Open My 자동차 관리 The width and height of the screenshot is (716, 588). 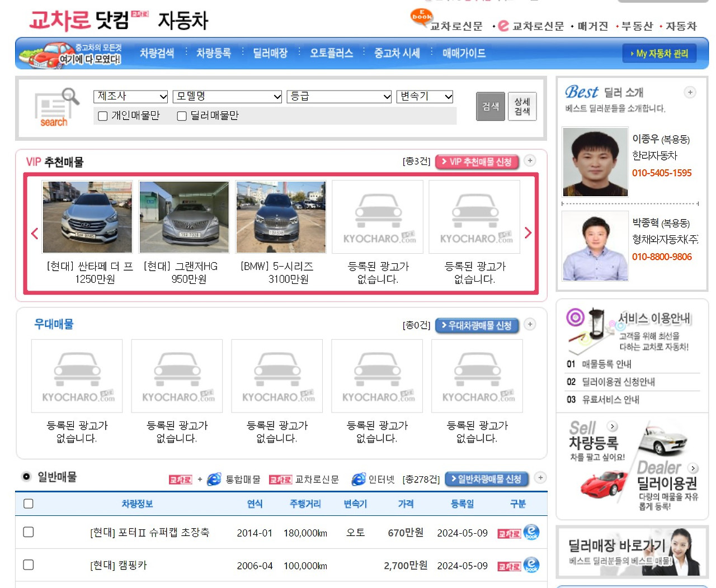point(660,54)
